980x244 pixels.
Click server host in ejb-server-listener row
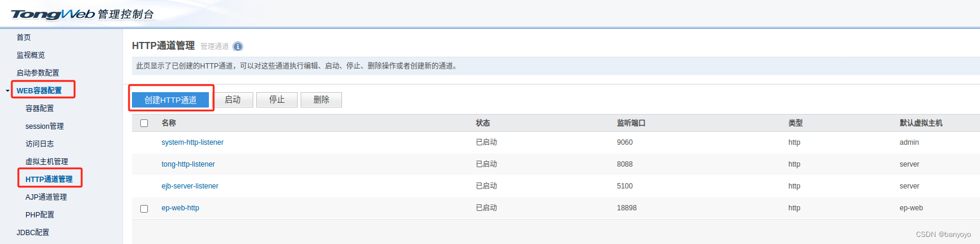910,186
